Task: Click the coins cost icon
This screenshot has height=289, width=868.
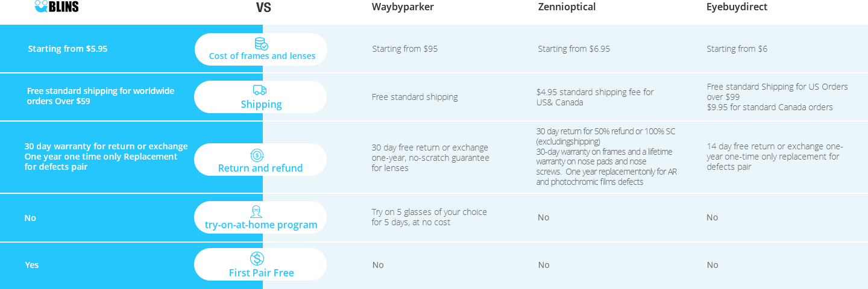Action: (261, 43)
